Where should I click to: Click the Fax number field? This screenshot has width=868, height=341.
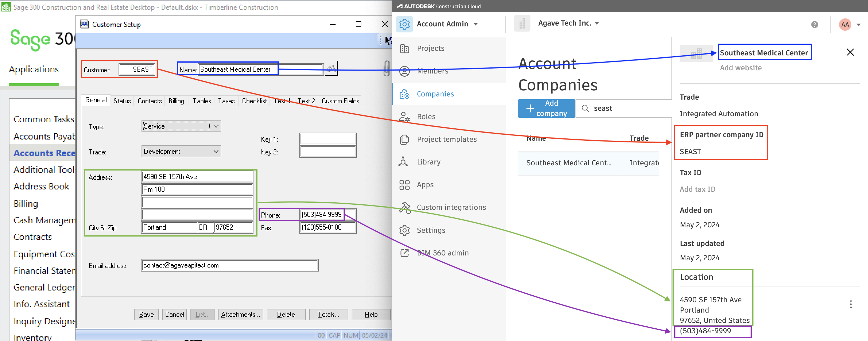[328, 227]
